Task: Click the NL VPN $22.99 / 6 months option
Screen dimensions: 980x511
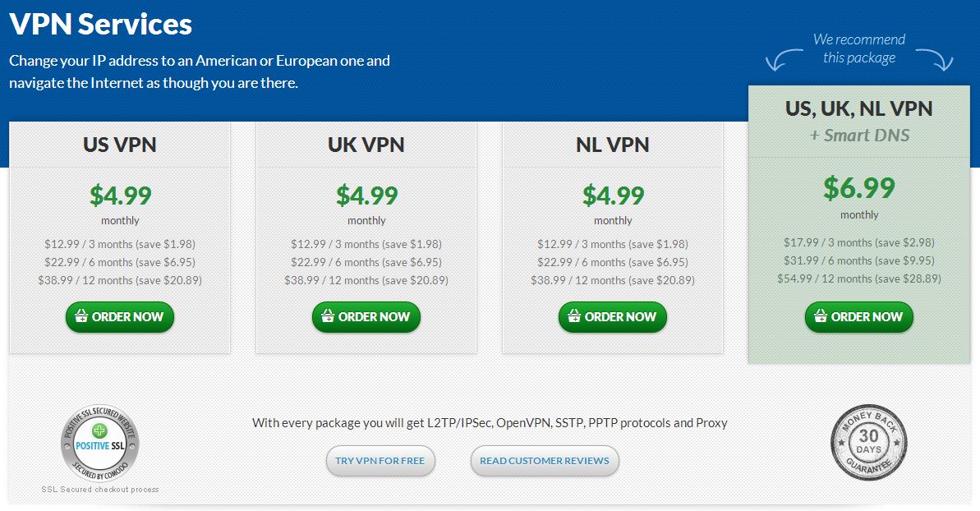Action: (x=613, y=262)
